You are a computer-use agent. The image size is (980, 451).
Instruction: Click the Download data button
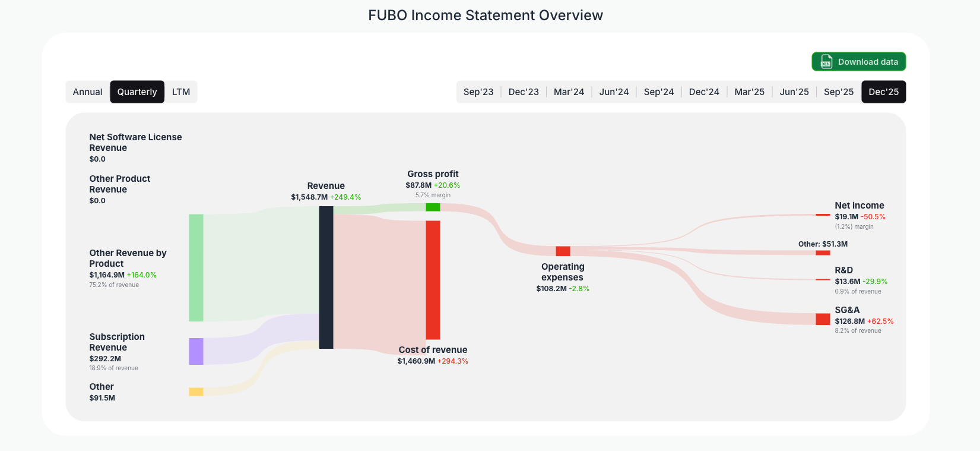coord(859,61)
